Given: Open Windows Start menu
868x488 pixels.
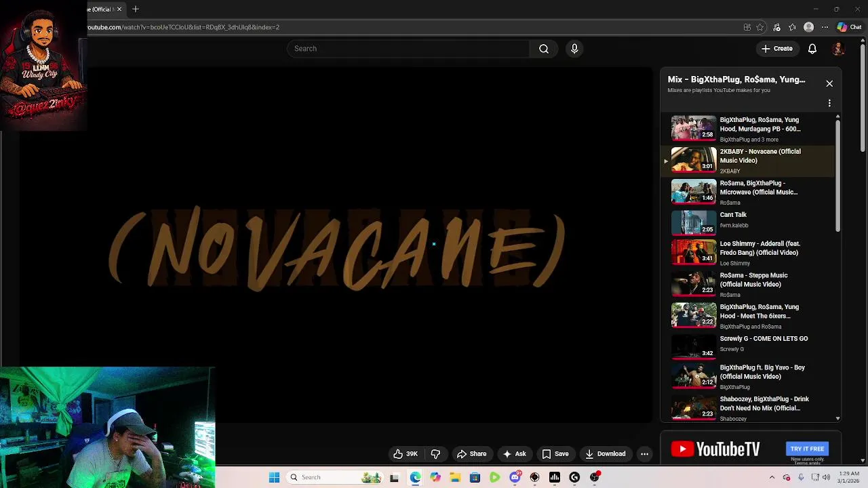Looking at the screenshot, I should click(274, 477).
